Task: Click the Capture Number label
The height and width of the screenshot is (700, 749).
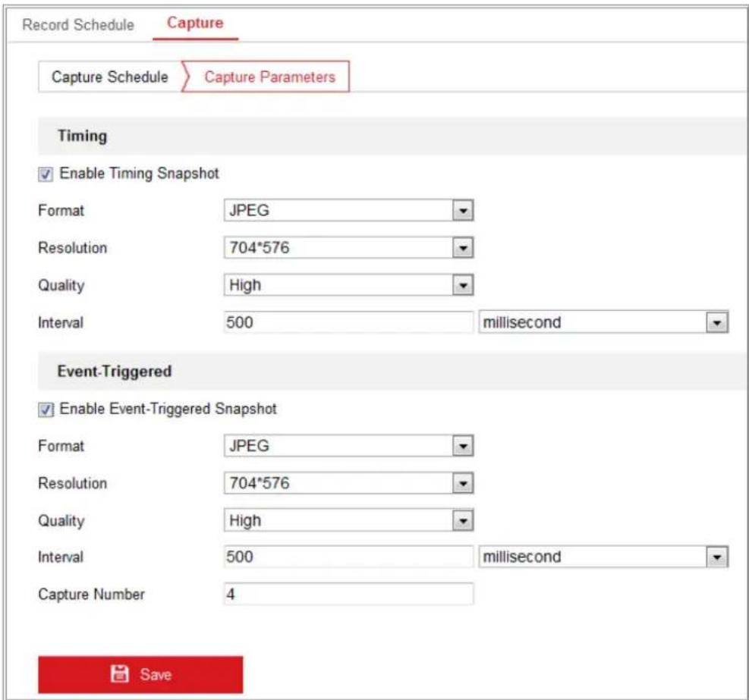Action: pyautogui.click(x=91, y=595)
